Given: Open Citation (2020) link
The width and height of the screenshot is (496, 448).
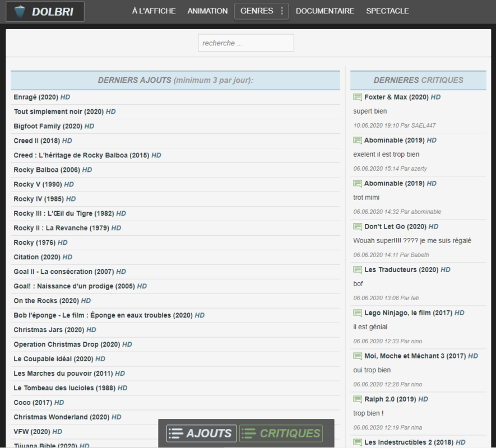Looking at the screenshot, I should [43, 257].
